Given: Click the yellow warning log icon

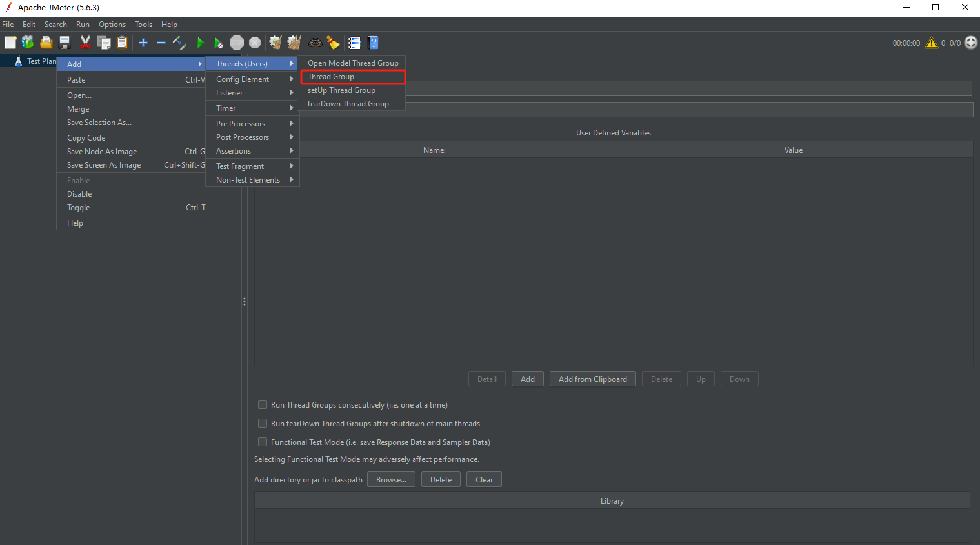Looking at the screenshot, I should pos(932,43).
